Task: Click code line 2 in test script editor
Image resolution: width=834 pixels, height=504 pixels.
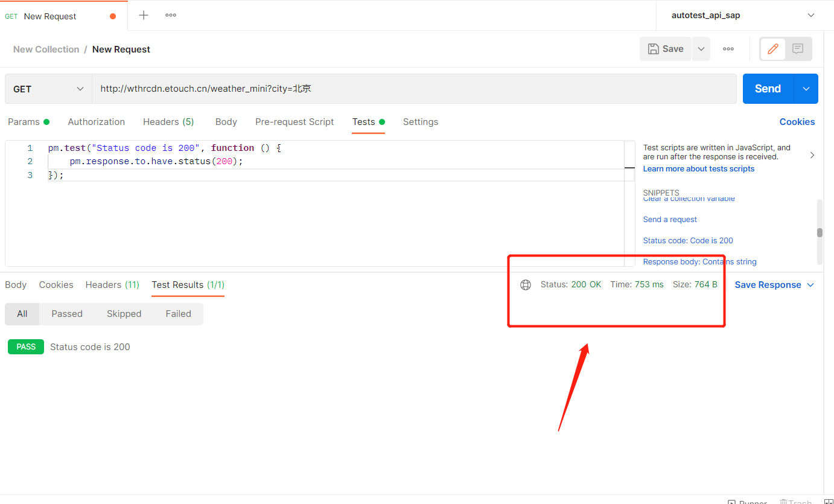Action: click(156, 161)
